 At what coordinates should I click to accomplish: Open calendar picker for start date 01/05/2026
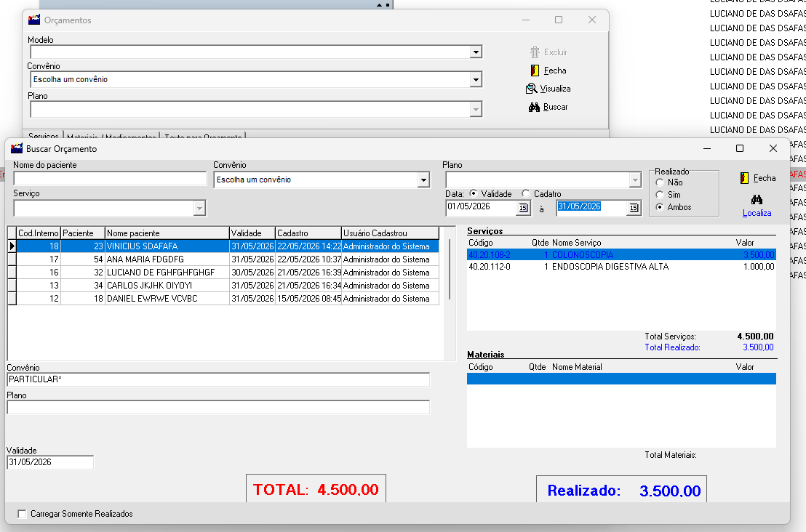523,207
